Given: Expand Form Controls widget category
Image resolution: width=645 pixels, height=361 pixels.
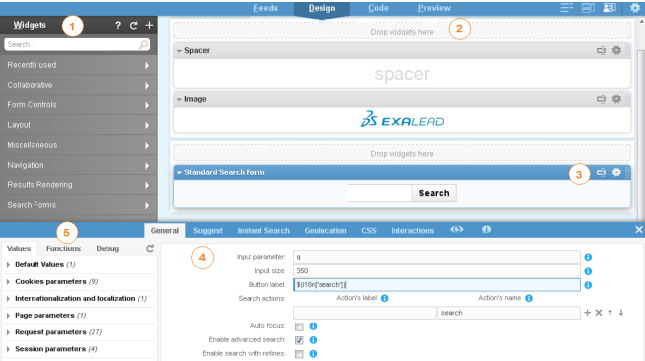Looking at the screenshot, I should click(79, 105).
